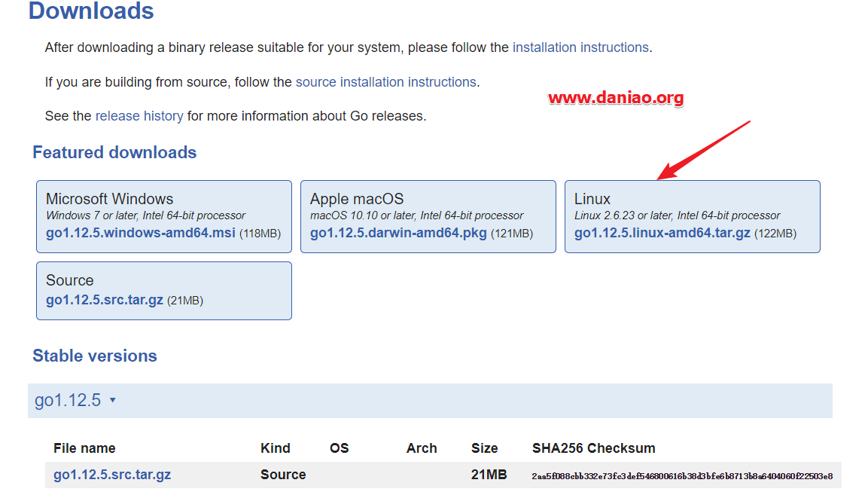This screenshot has height=495, width=868.
Task: Select the Apple macOS box title
Action: point(357,199)
